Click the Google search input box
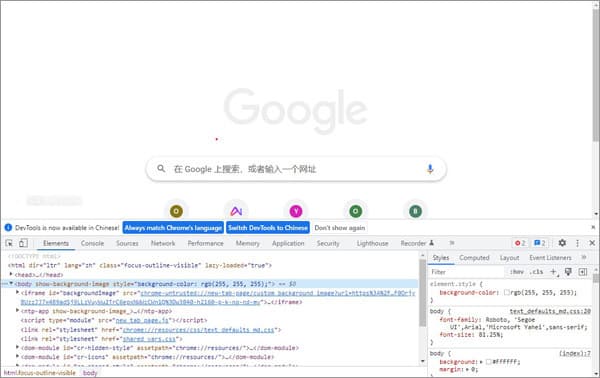 coord(296,169)
